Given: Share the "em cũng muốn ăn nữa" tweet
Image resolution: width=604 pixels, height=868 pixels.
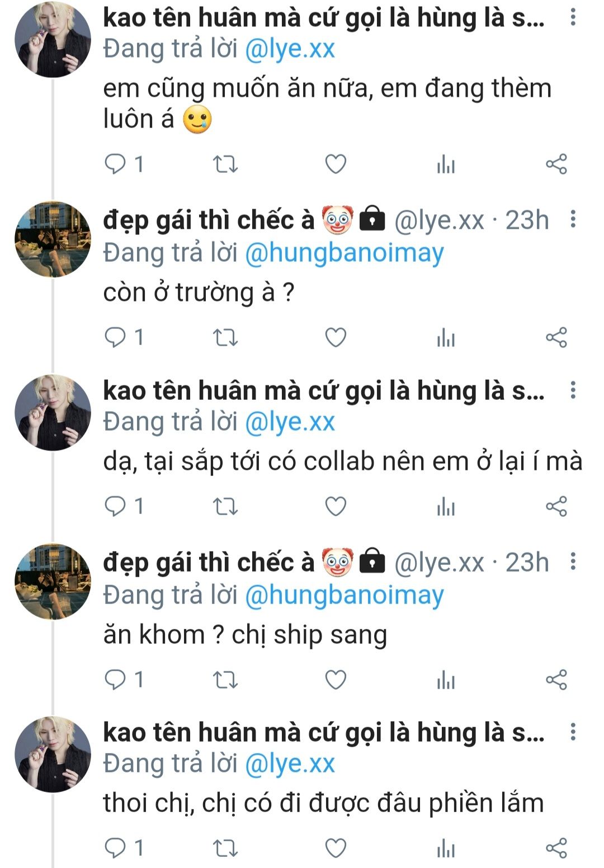Looking at the screenshot, I should [556, 164].
